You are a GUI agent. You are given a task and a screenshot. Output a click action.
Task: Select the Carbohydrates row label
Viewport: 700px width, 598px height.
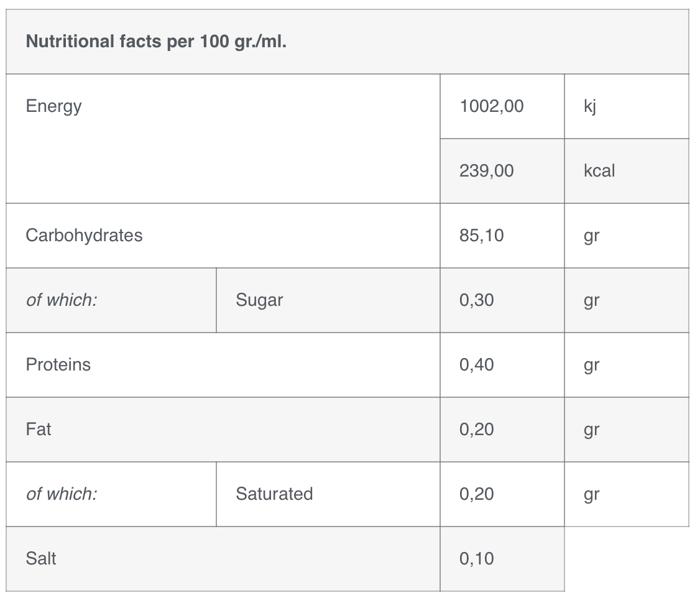coord(84,235)
